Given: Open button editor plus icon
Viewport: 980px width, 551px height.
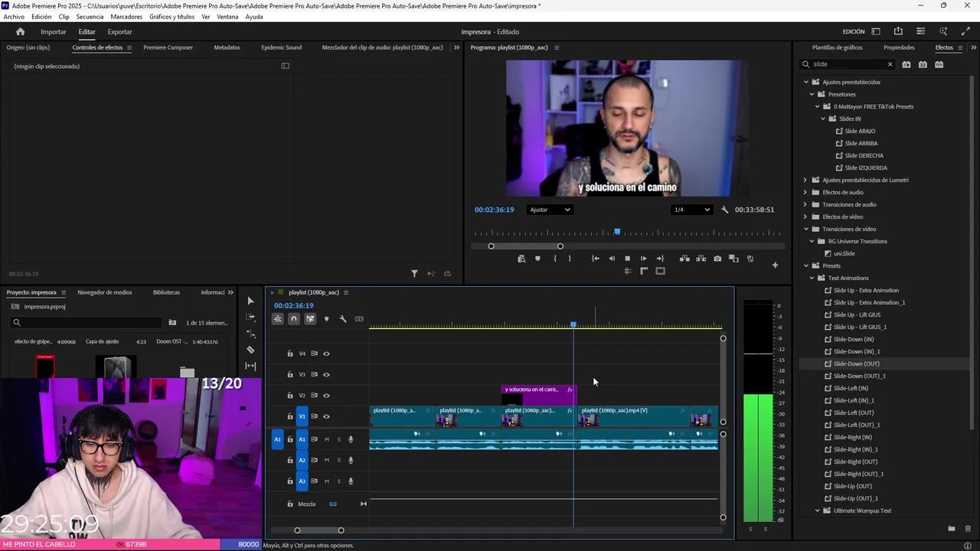Looking at the screenshot, I should [x=775, y=265].
